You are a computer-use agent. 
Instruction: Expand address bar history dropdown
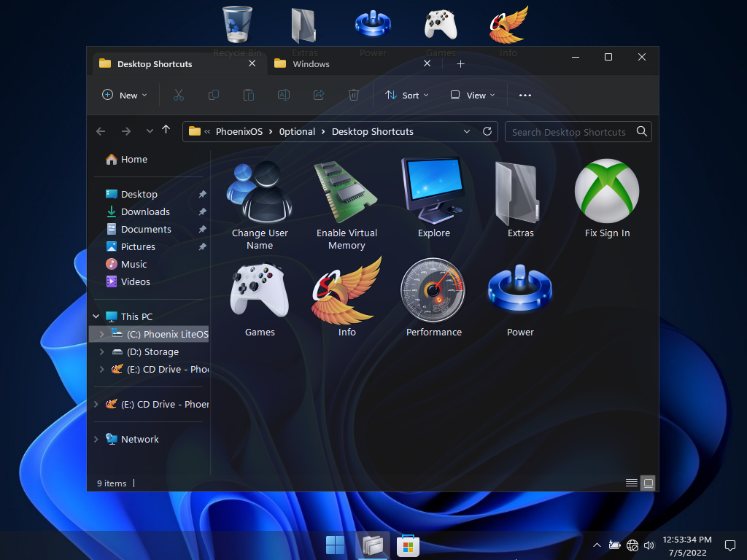point(467,131)
